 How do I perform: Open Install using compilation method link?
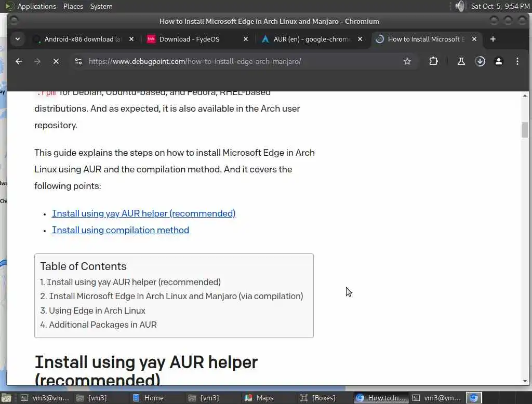pyautogui.click(x=121, y=230)
